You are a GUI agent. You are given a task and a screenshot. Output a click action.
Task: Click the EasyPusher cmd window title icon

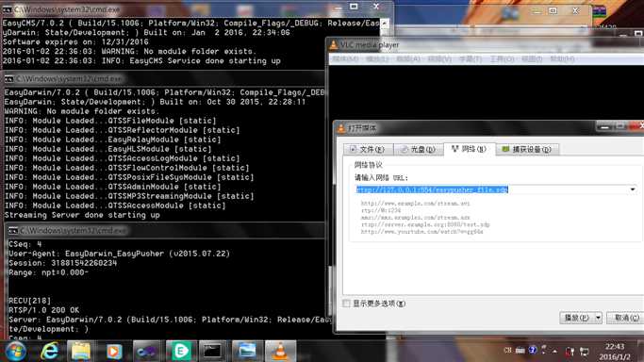13,231
